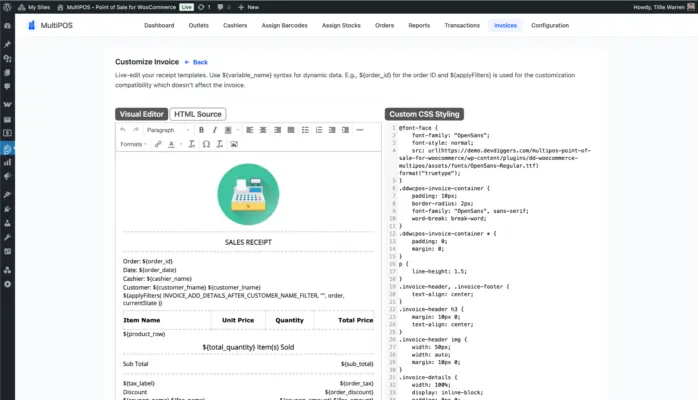Switch to the HTML Source tab
Image resolution: width=698 pixels, height=400 pixels.
pyautogui.click(x=198, y=114)
